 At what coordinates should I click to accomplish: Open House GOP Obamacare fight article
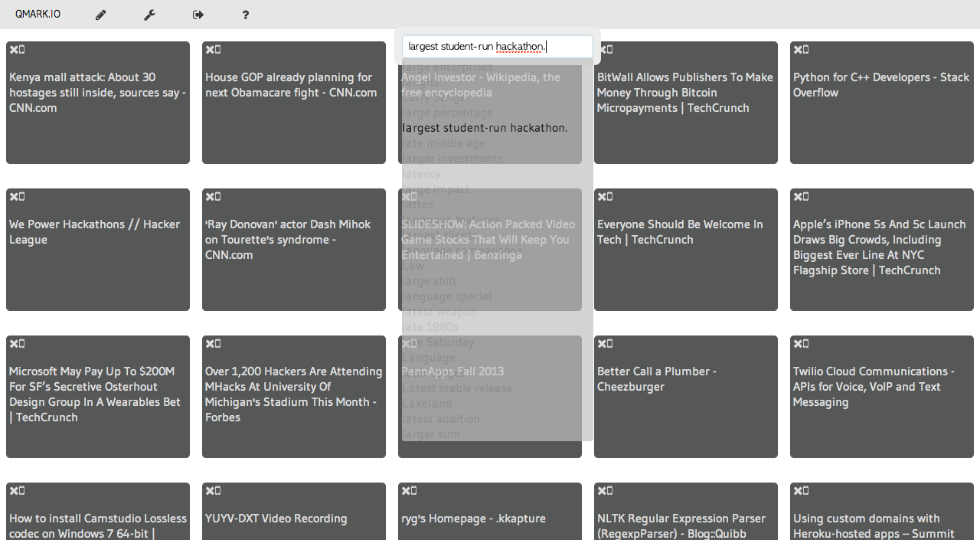[x=291, y=85]
